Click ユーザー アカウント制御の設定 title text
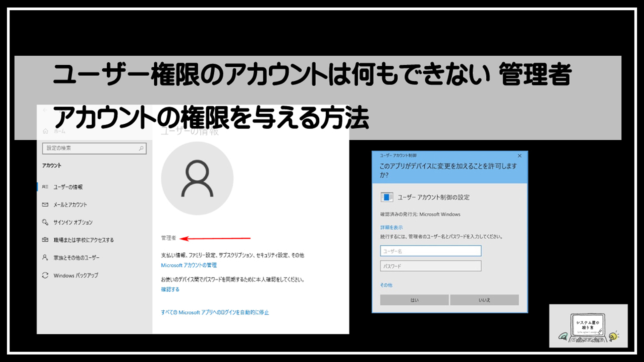Screen dimensions: 644x362 tap(433, 197)
